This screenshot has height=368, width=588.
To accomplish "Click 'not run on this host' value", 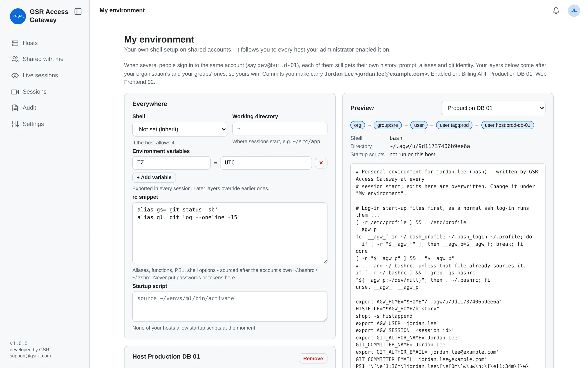I will pos(412,155).
